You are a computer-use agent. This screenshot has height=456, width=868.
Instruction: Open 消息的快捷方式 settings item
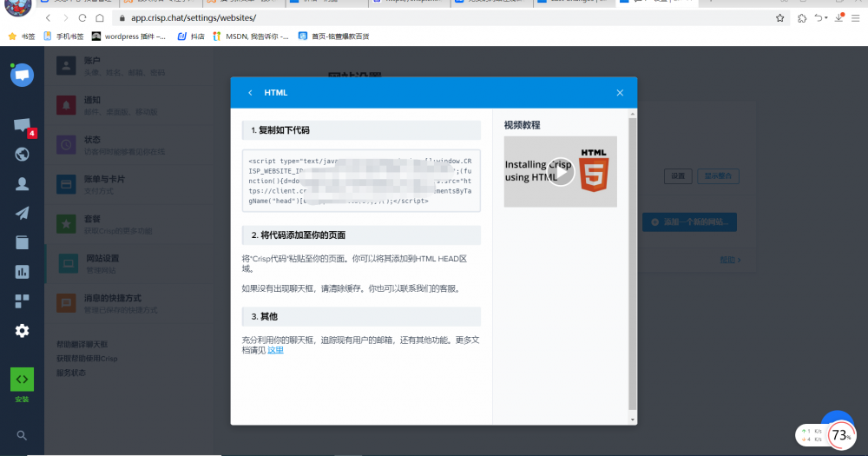point(129,304)
